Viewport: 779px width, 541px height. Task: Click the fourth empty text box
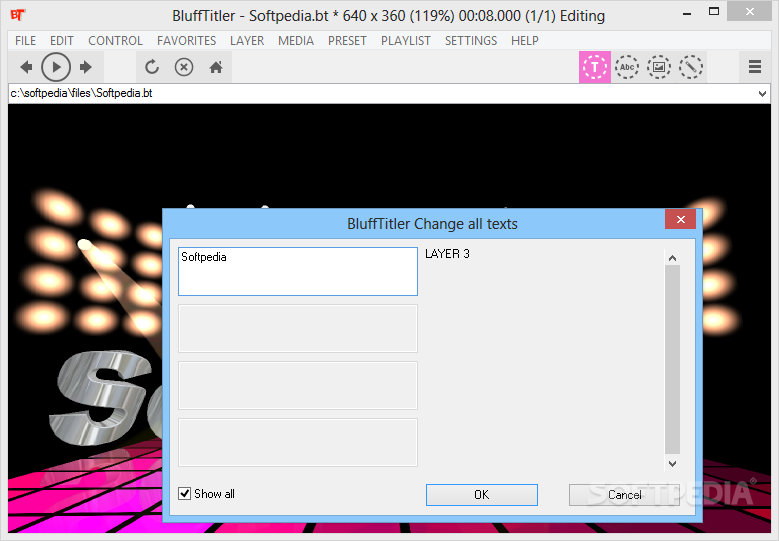(x=298, y=442)
